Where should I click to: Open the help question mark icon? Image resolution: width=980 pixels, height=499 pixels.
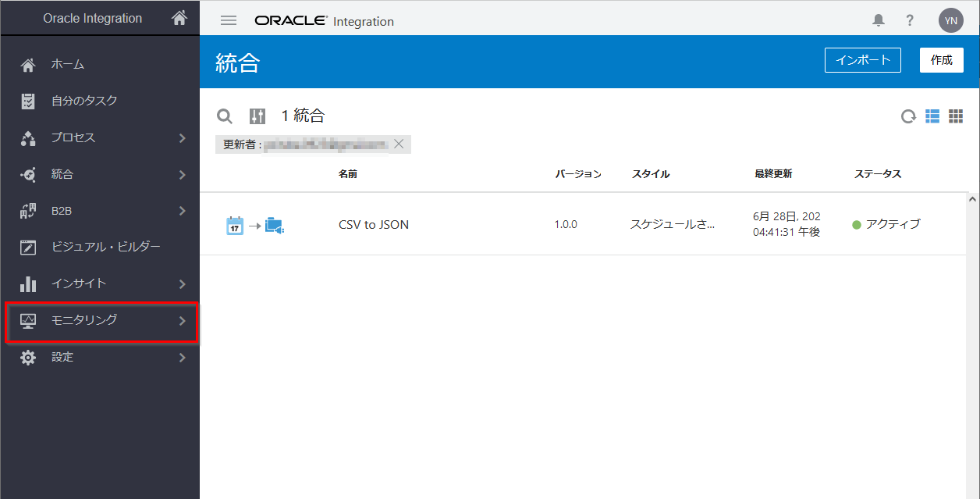(910, 21)
